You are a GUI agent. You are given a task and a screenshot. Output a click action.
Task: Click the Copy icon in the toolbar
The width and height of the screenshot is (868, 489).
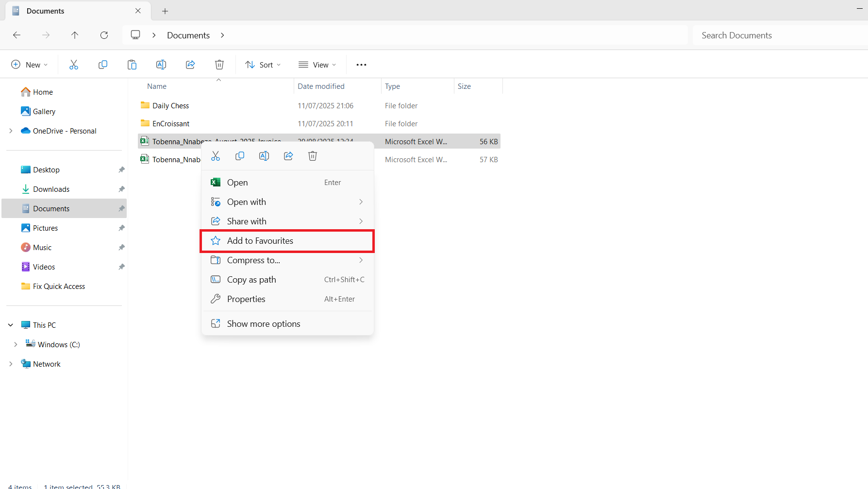point(102,64)
